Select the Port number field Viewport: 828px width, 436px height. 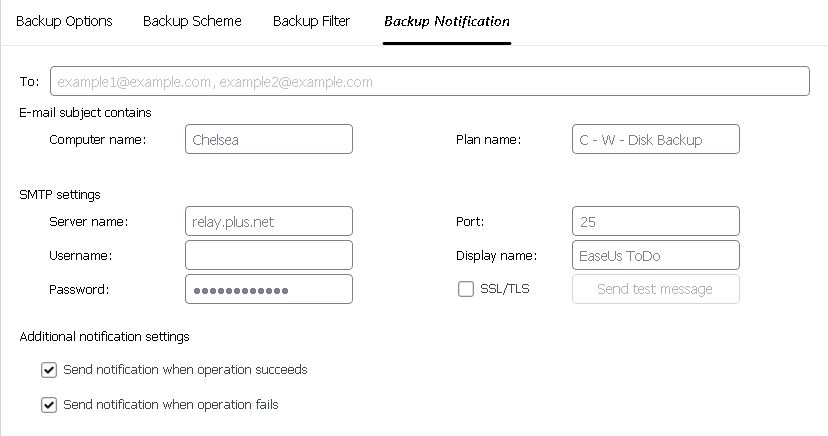point(656,221)
